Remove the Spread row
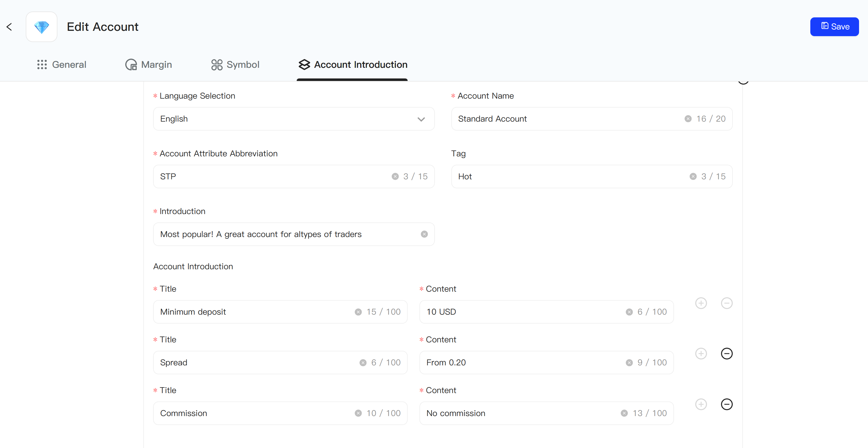Screen dimensions: 868x448 point(727,354)
